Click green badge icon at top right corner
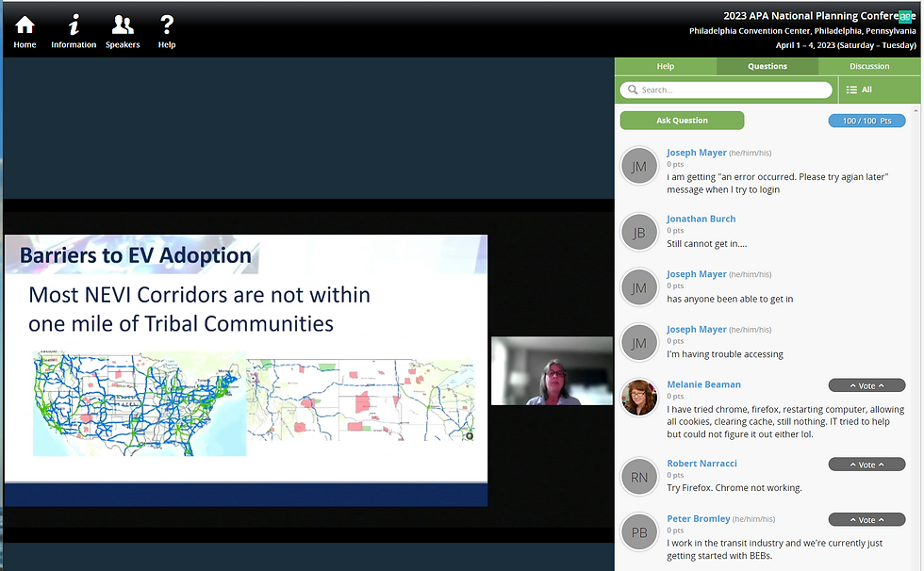924x571 pixels. 905,16
